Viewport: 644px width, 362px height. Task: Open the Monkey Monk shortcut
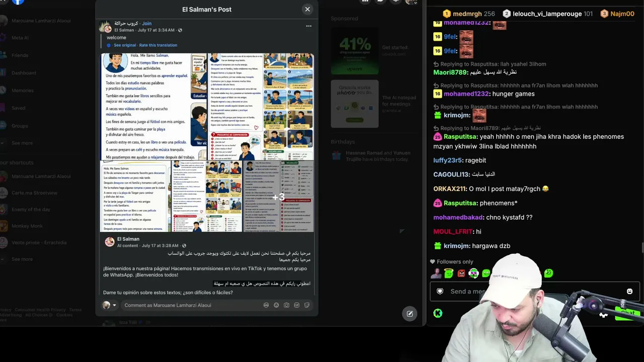coord(27,226)
